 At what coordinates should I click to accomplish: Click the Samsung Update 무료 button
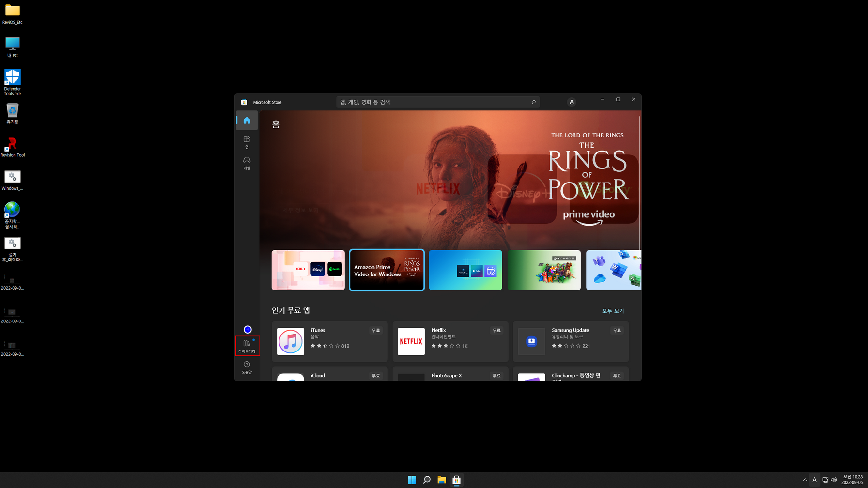(617, 330)
